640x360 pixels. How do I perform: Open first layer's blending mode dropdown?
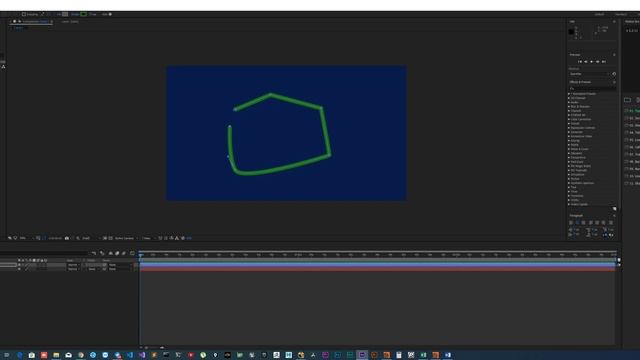[73, 265]
